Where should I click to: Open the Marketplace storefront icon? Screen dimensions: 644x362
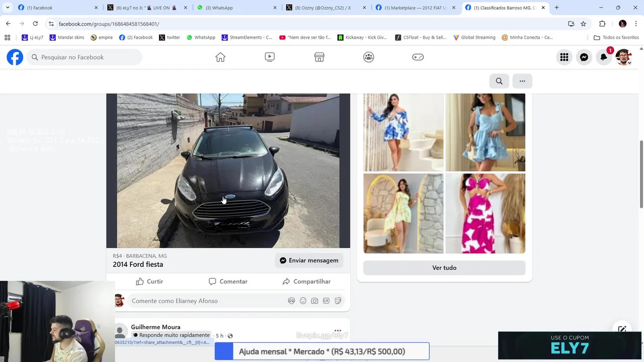tap(319, 57)
